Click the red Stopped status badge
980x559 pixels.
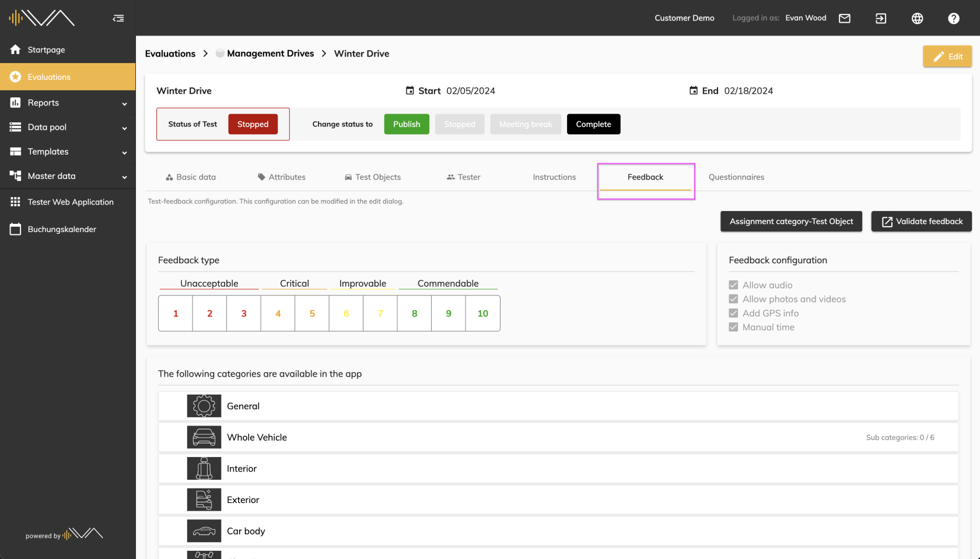coord(253,124)
